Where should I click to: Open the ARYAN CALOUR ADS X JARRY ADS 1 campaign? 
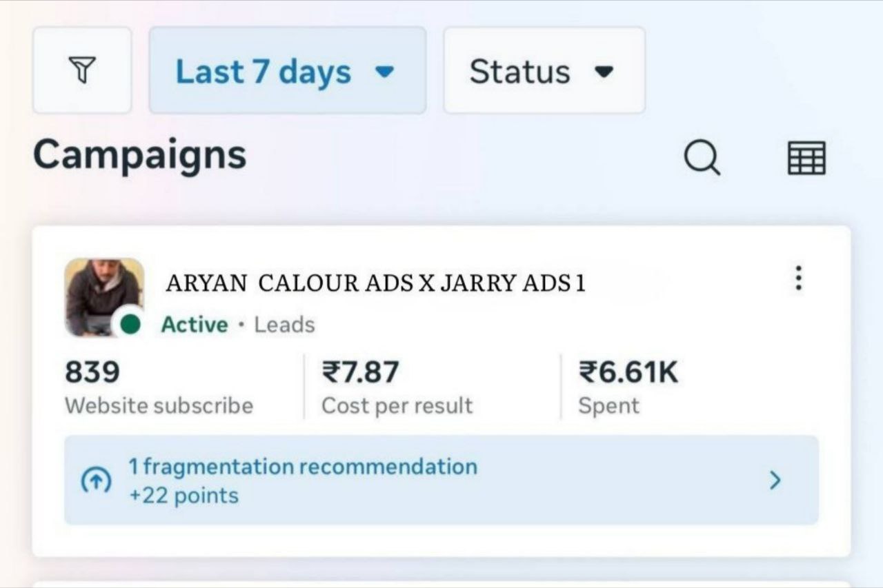375,283
